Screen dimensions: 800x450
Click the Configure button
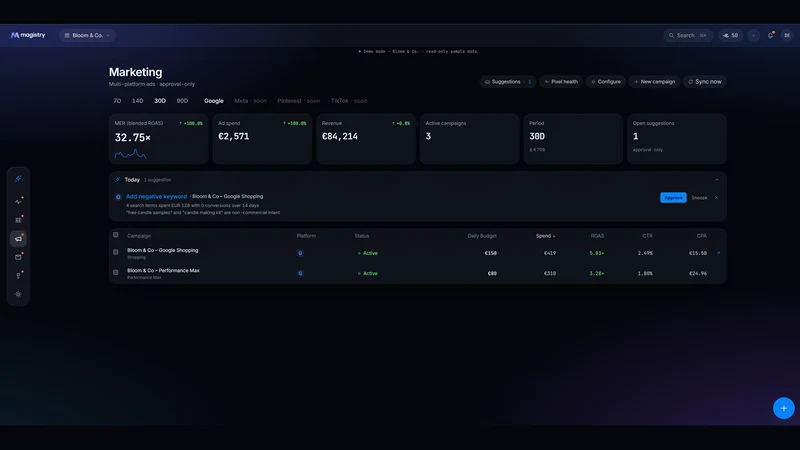[x=606, y=82]
